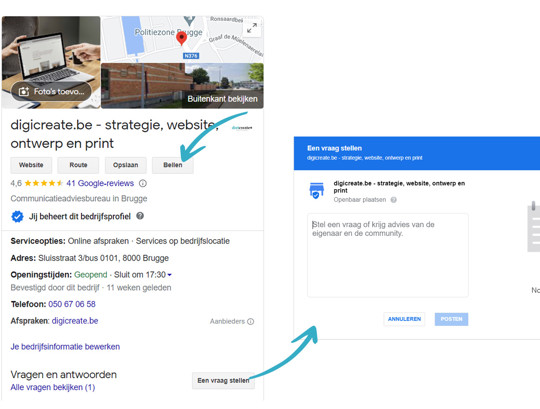This screenshot has height=409, width=540.
Task: Open the Website button
Action: (x=31, y=165)
